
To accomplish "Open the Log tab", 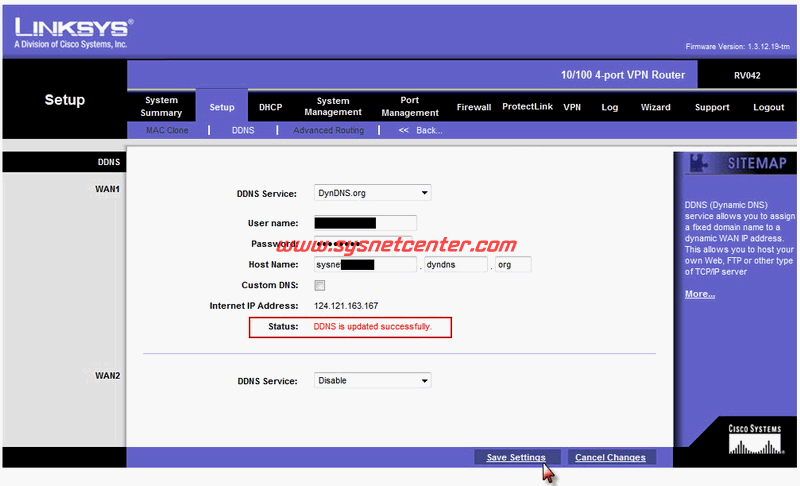I will coord(610,107).
